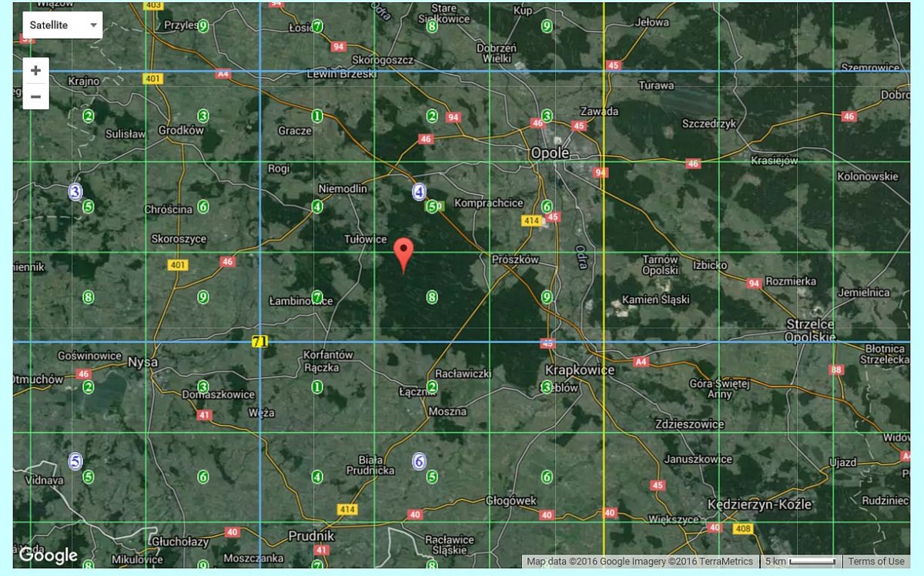Zoom in with the plus button
924x576 pixels.
(35, 71)
